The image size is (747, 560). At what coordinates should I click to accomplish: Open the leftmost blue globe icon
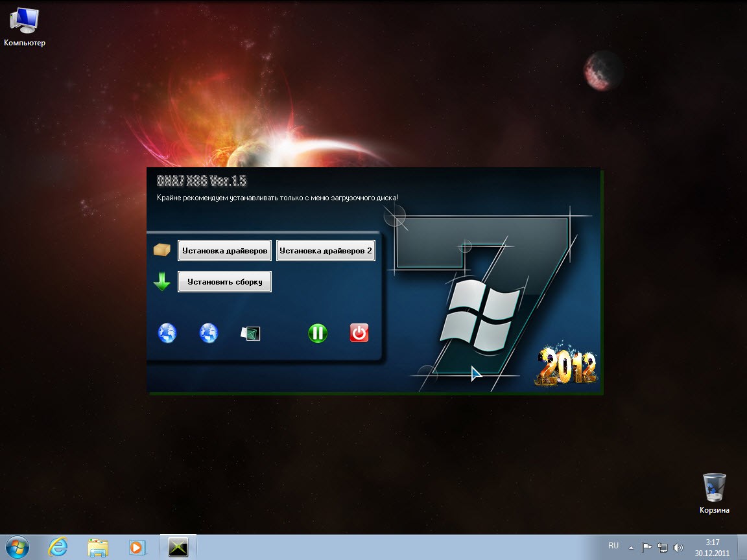point(167,333)
